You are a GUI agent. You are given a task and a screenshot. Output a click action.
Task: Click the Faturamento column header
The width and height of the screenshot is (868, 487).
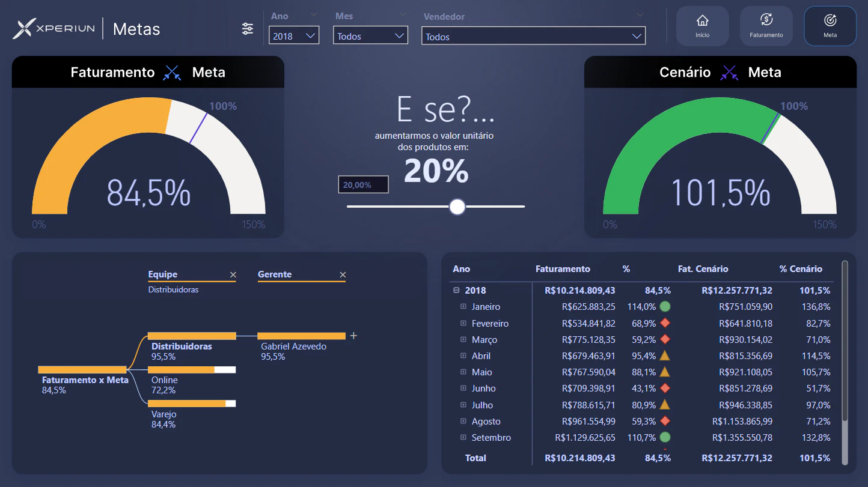[x=563, y=269]
